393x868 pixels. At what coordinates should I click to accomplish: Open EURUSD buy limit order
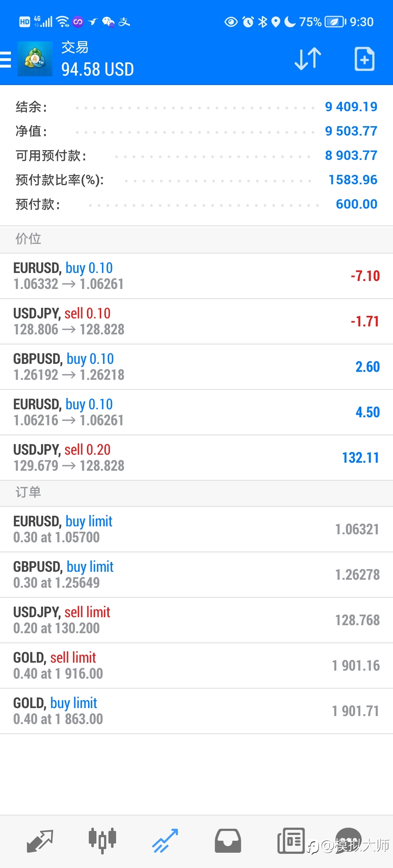(x=196, y=530)
